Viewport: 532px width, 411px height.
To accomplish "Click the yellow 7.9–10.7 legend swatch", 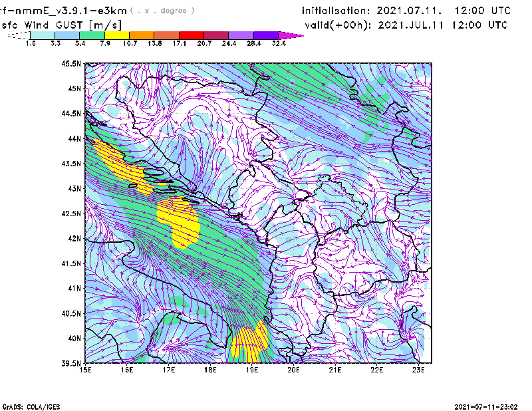I will (117, 35).
